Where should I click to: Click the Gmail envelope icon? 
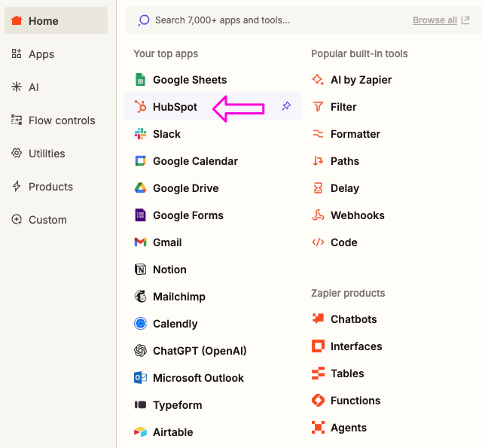click(x=141, y=242)
